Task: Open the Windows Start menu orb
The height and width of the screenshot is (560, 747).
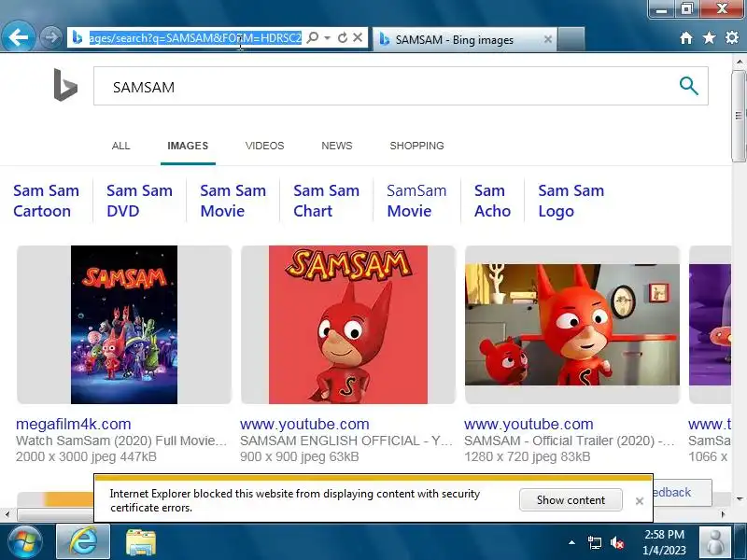Action: [25, 542]
